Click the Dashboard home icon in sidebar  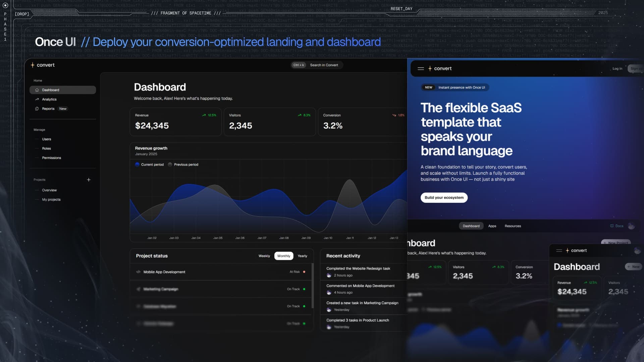(37, 90)
